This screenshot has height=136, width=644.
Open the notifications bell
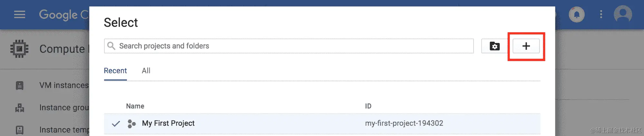[x=577, y=15]
